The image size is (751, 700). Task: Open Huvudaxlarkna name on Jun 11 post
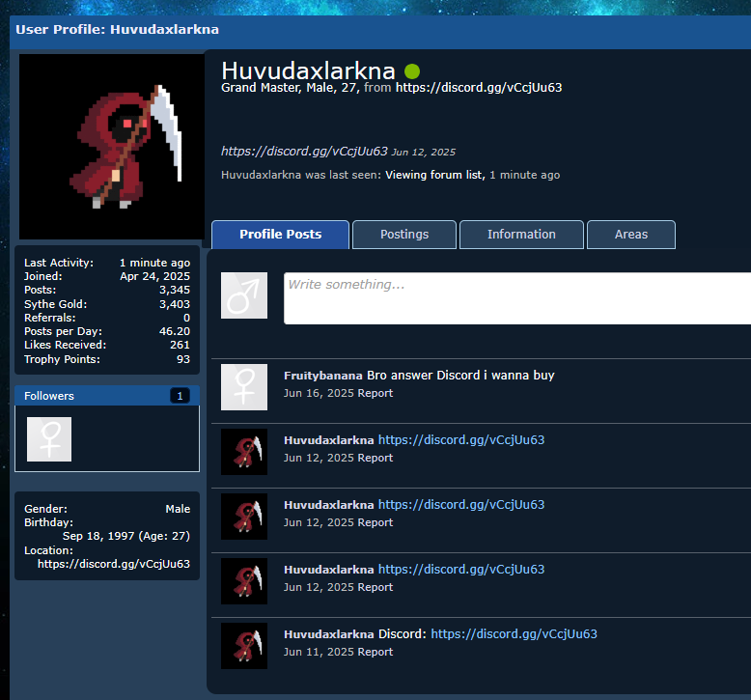coord(328,634)
